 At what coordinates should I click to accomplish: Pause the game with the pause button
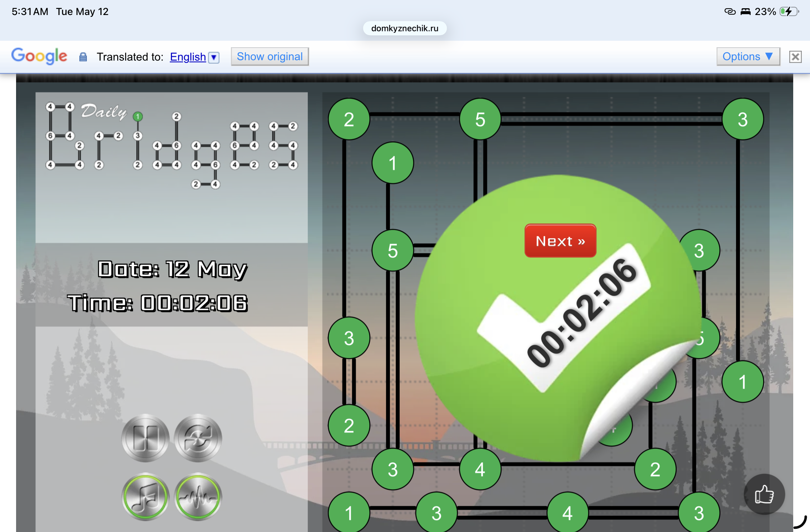(145, 438)
